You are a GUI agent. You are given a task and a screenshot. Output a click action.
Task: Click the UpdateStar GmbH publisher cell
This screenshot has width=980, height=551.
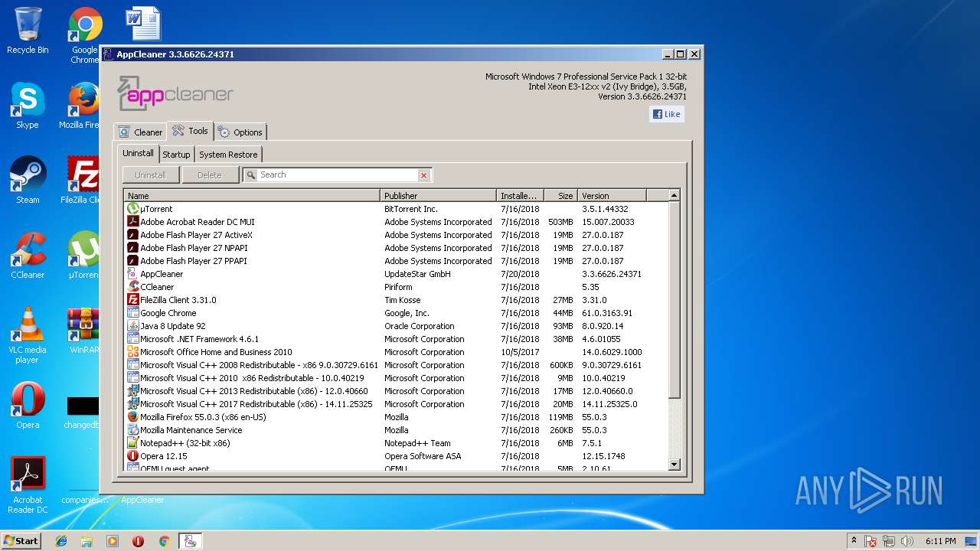click(x=417, y=274)
